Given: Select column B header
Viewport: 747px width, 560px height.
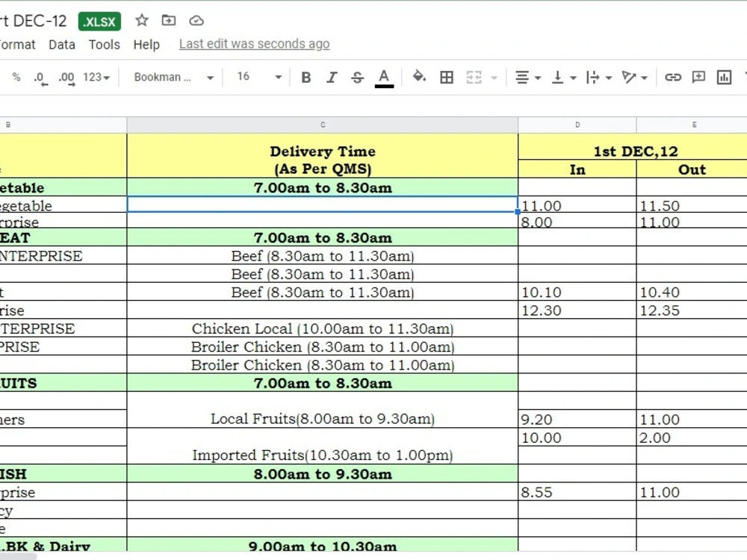Looking at the screenshot, I should click(x=63, y=125).
